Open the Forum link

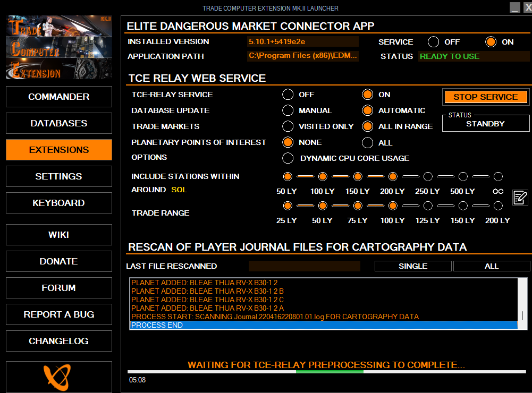59,288
